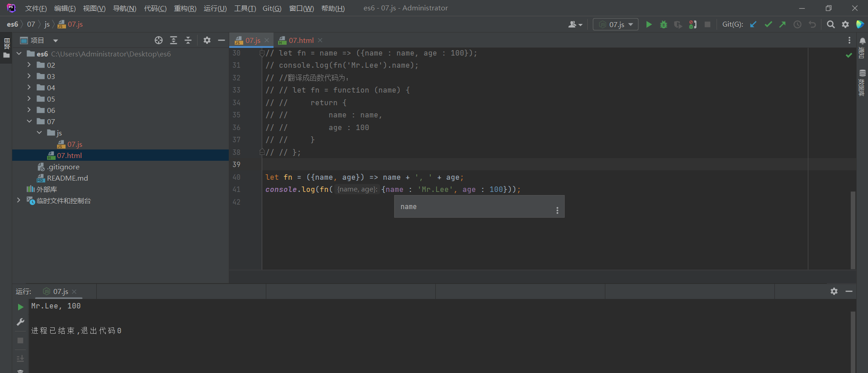Open the 文件(F) menu
868x373 pixels.
click(36, 9)
